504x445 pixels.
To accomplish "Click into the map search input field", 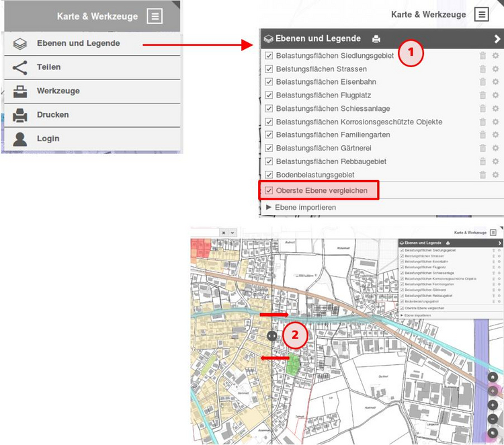I will click(205, 233).
